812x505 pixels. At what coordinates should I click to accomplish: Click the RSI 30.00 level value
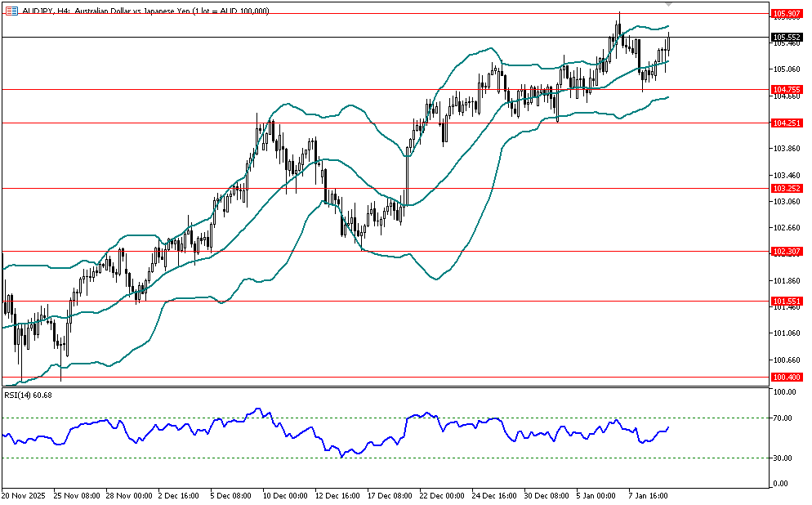783,458
